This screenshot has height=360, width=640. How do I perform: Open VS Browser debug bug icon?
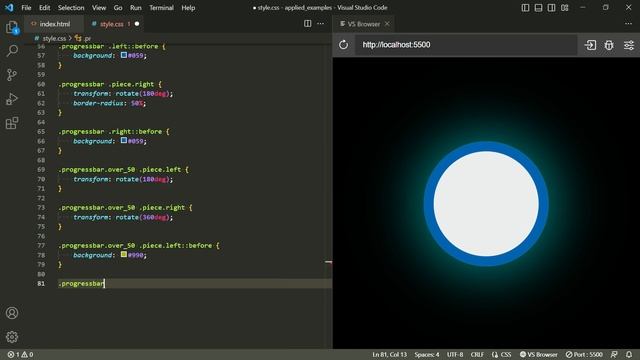pos(609,45)
